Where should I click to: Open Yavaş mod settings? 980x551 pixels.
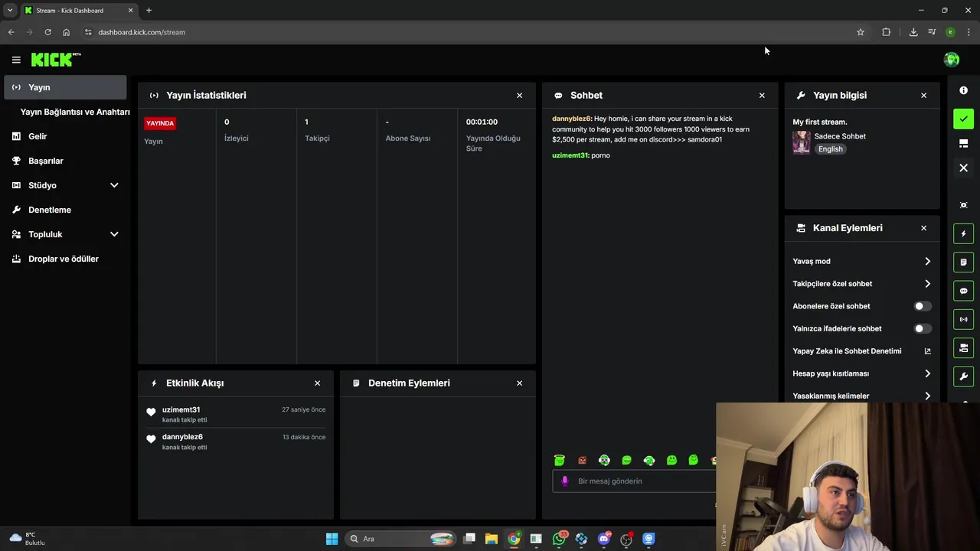861,261
